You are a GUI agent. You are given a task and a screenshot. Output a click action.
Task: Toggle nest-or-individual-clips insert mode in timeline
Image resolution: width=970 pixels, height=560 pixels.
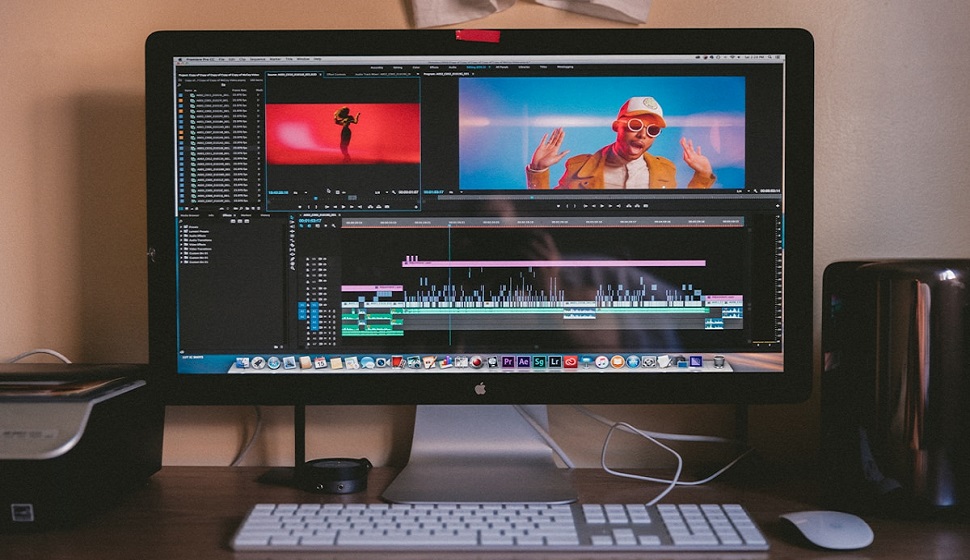pos(301,226)
